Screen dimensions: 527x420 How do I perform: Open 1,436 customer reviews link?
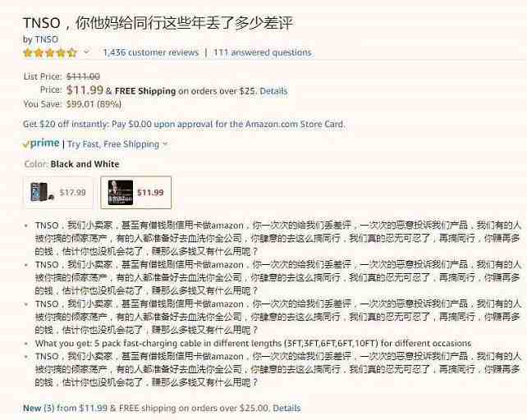[150, 52]
